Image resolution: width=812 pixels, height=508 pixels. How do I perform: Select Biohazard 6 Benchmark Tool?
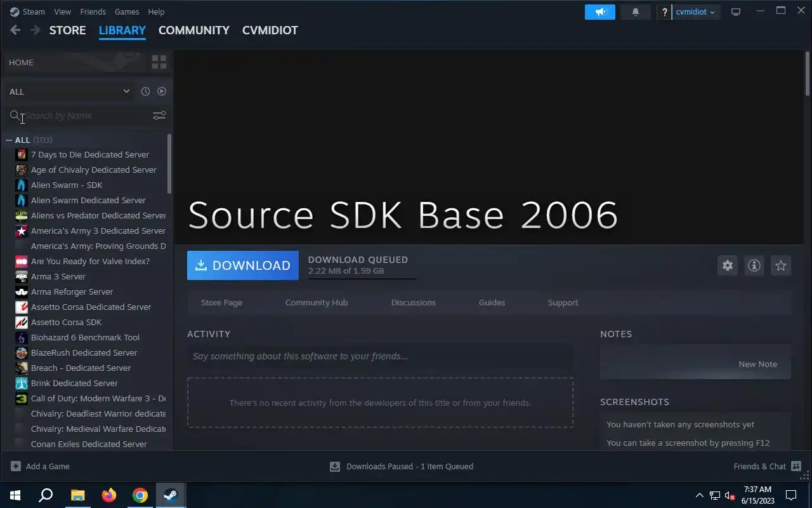coord(86,337)
